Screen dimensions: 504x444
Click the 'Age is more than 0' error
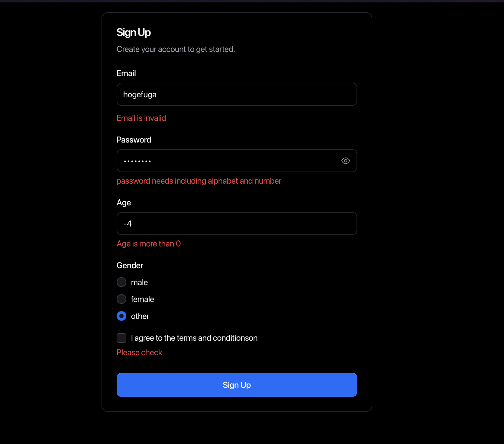click(149, 243)
